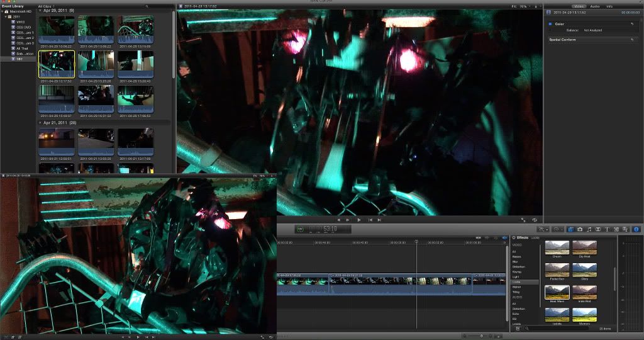The image size is (644, 340).
Task: Choose the Dry Heat look effect
Action: click(584, 247)
